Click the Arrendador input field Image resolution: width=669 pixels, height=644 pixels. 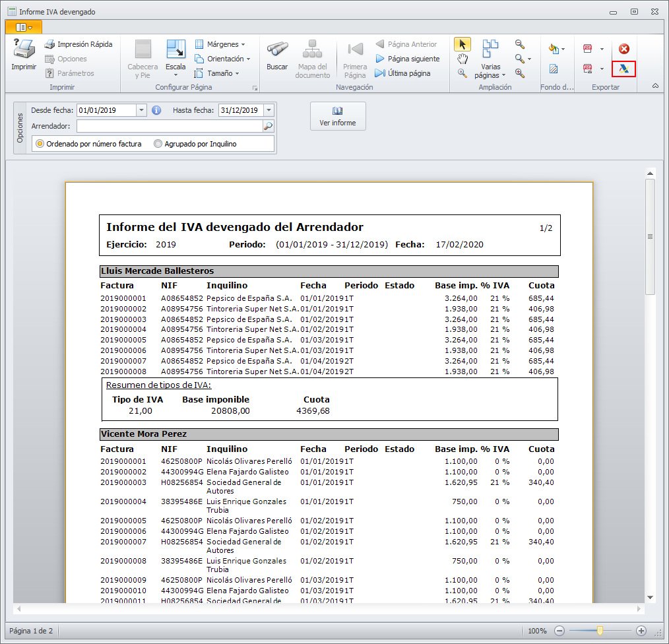coord(169,126)
